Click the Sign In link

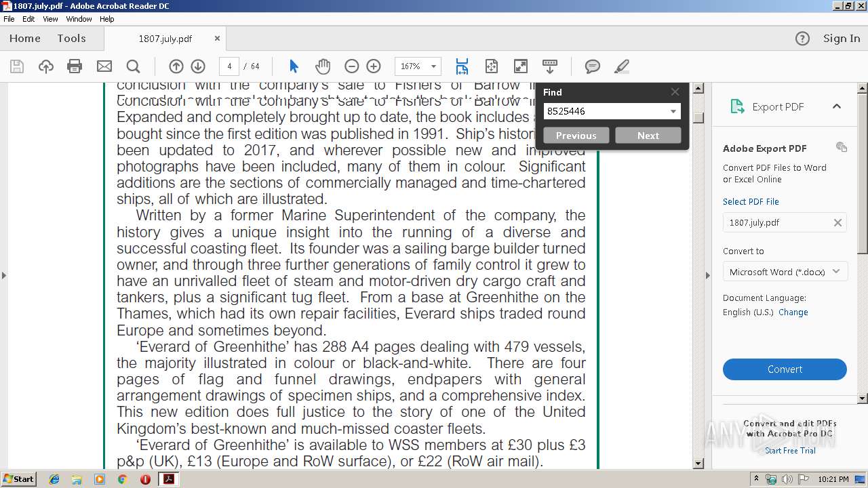(x=842, y=39)
